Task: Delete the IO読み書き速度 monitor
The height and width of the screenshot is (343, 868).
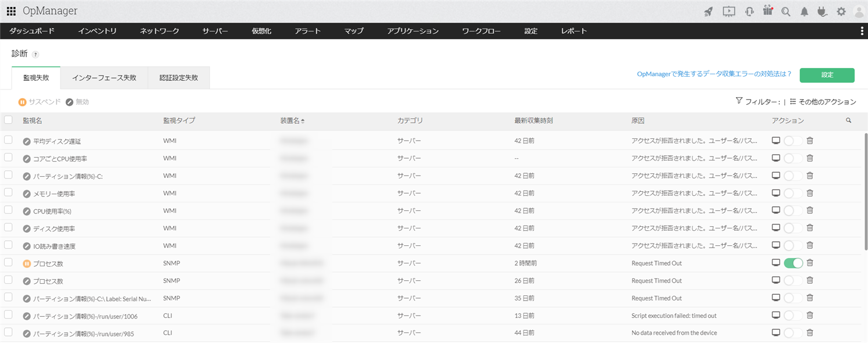Action: point(810,245)
